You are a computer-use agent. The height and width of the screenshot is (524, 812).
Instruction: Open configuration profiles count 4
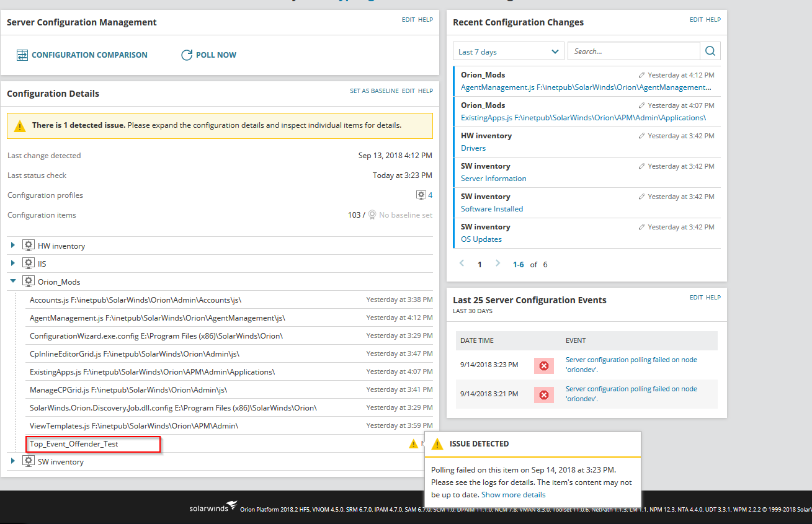(430, 195)
